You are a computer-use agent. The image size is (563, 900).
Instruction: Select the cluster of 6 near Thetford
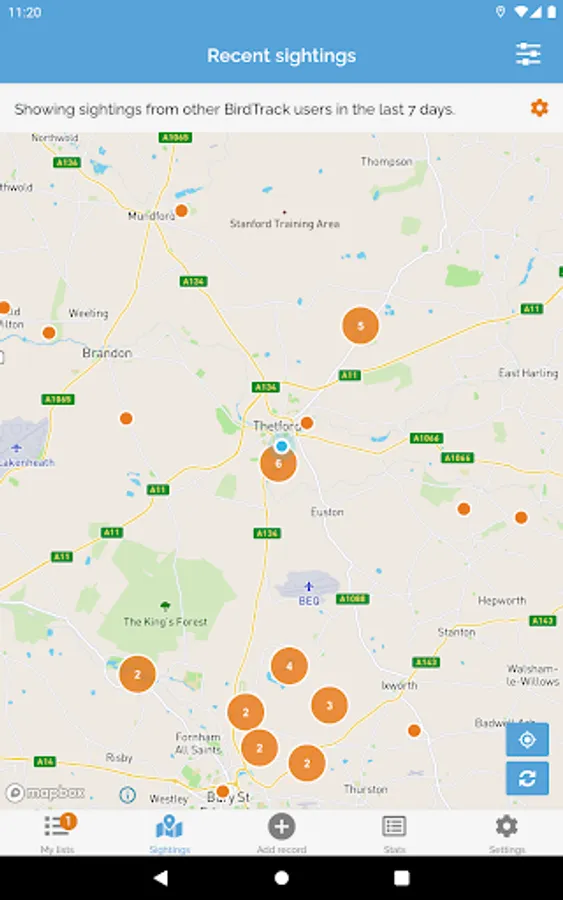pos(278,464)
